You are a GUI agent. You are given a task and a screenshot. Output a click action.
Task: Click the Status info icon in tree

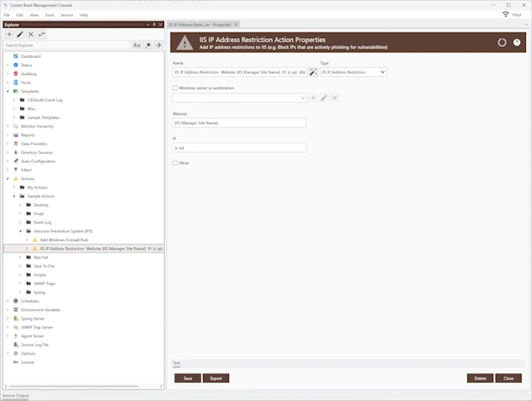tap(16, 65)
